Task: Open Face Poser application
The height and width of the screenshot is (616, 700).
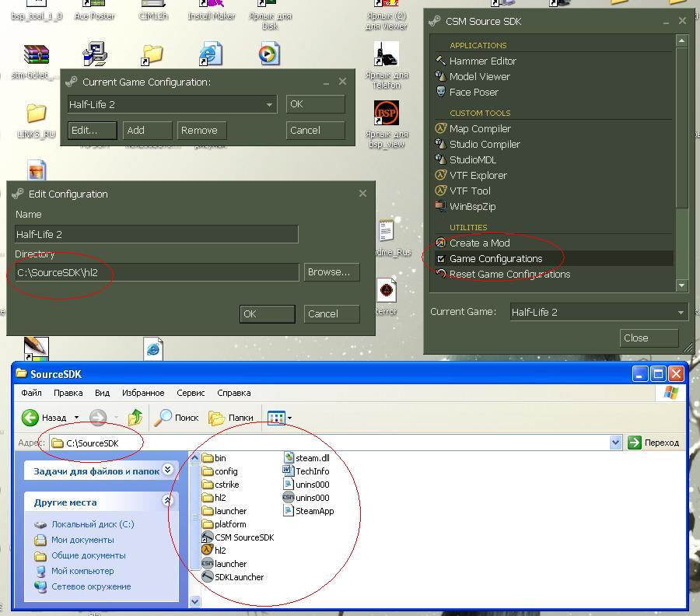Action: tap(467, 92)
